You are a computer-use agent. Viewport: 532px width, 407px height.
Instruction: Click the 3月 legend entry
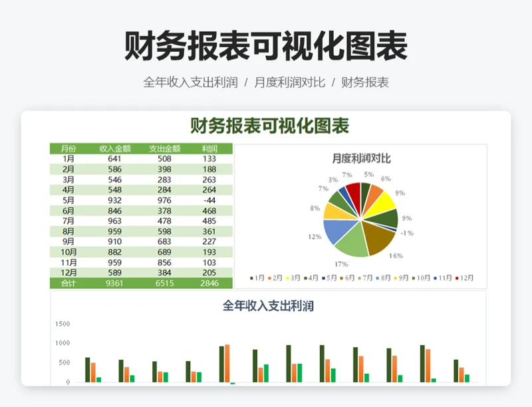tap(293, 278)
